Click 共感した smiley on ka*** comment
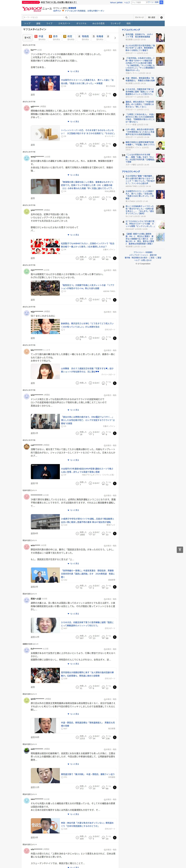186x868 pixels. (77, 95)
